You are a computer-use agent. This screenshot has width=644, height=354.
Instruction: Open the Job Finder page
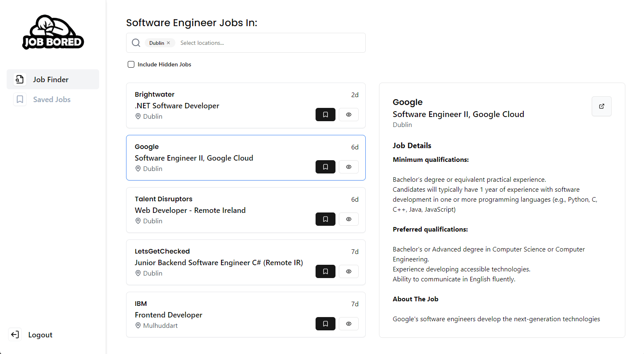point(53,79)
